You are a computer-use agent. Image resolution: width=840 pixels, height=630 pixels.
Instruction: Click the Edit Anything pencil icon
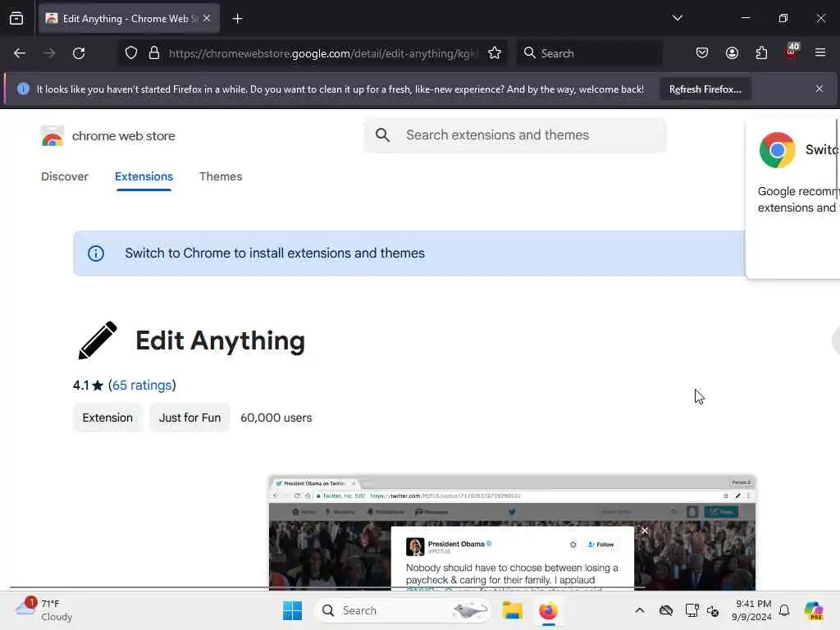click(x=98, y=340)
